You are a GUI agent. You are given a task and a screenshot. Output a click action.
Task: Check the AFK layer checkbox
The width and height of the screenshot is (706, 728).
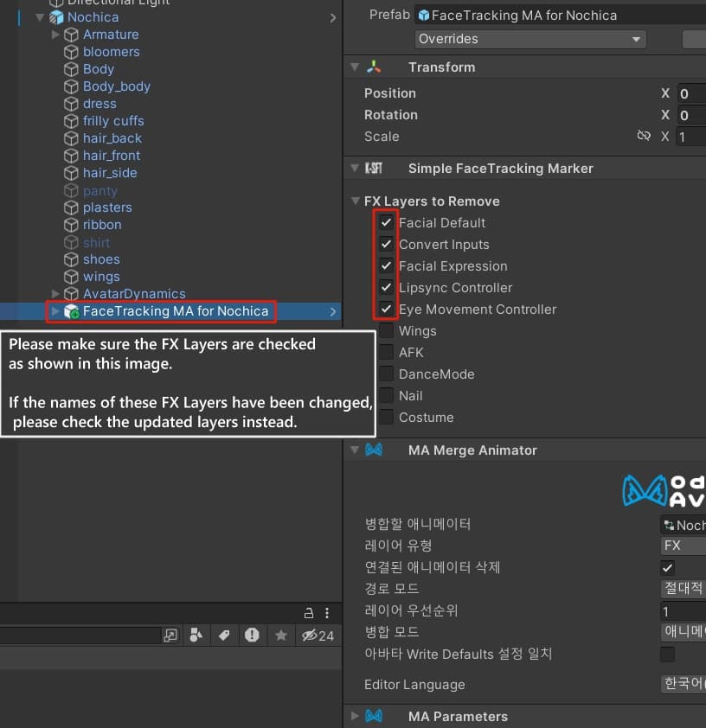pos(387,352)
